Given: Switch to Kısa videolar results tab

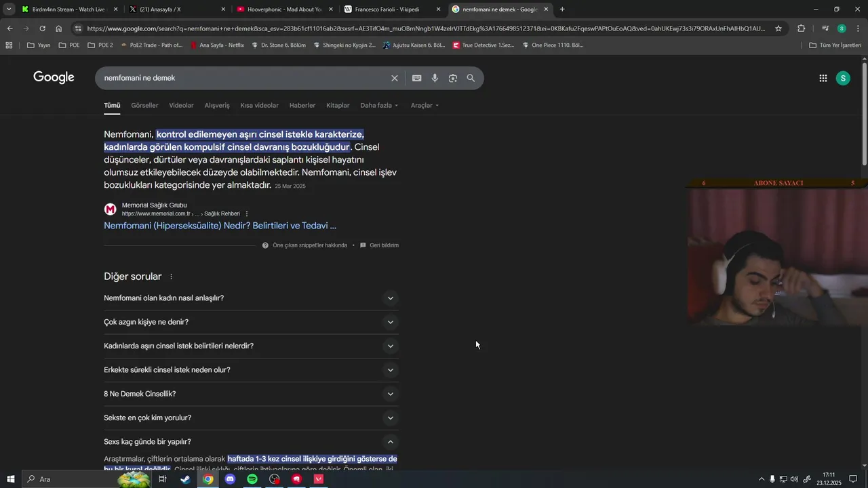Looking at the screenshot, I should 259,106.
